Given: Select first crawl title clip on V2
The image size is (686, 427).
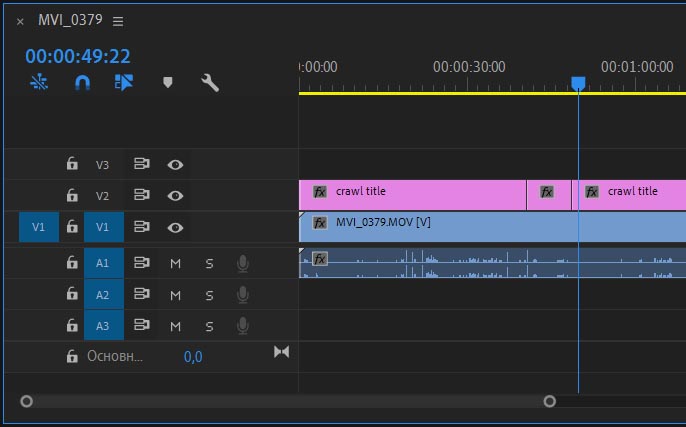Looking at the screenshot, I should pyautogui.click(x=413, y=195).
